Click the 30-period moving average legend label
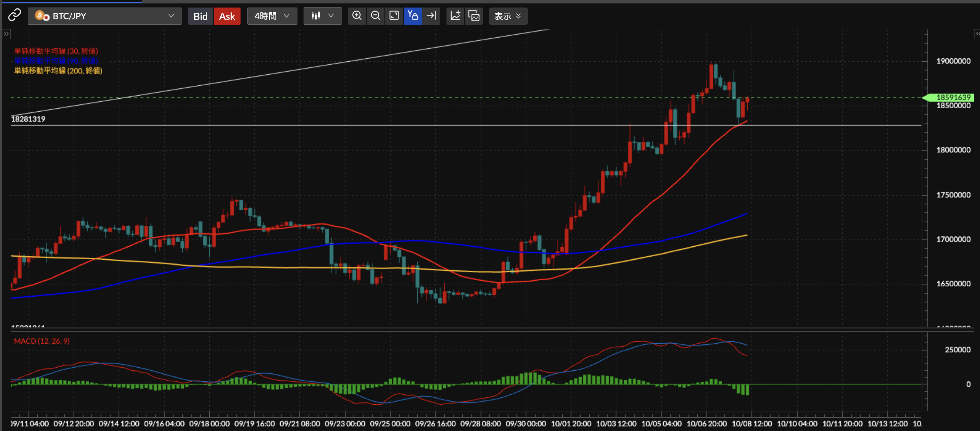 [56, 51]
